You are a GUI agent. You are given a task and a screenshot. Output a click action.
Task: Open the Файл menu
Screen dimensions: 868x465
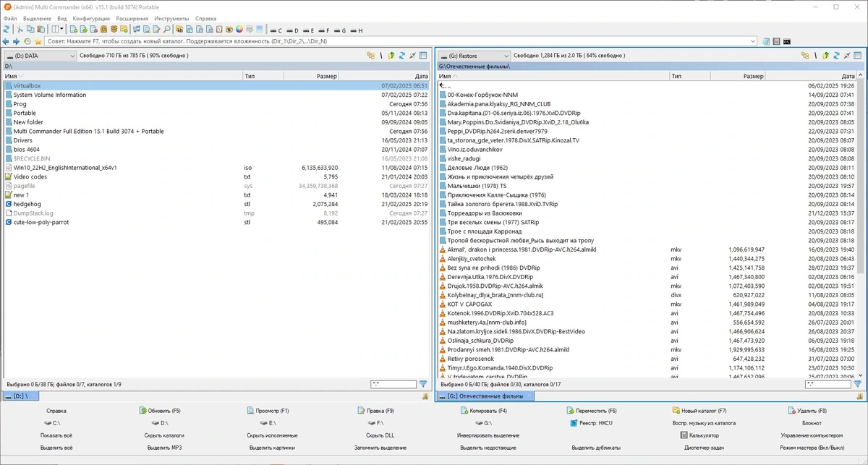(x=10, y=18)
